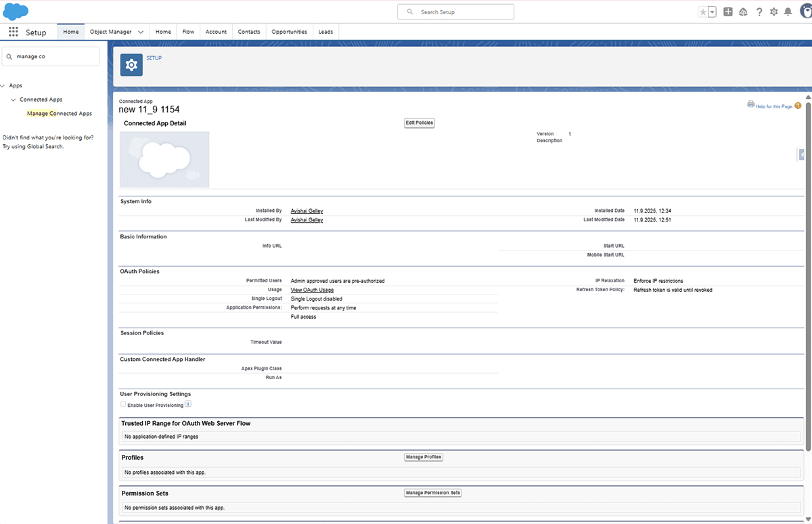Open the user profile avatar

point(804,12)
